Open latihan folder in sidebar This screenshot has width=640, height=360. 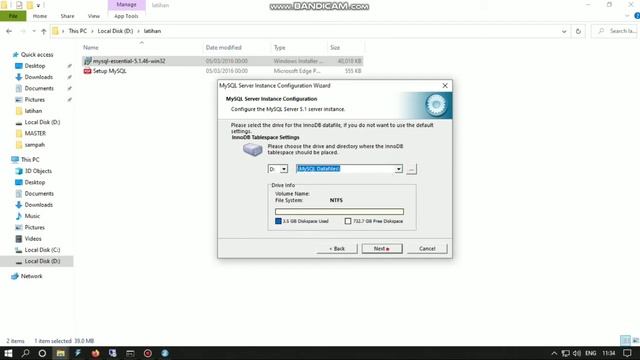pyautogui.click(x=33, y=111)
